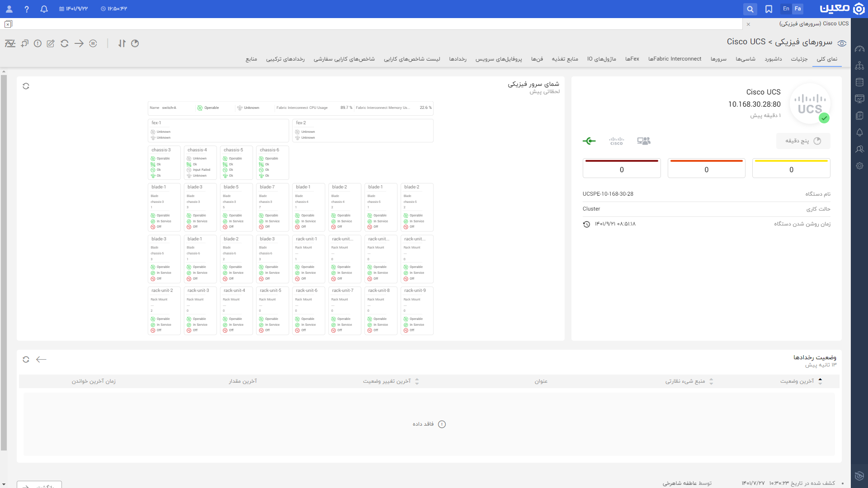Click the yellow-bar alert counter box
Image resolution: width=868 pixels, height=488 pixels.
click(791, 168)
